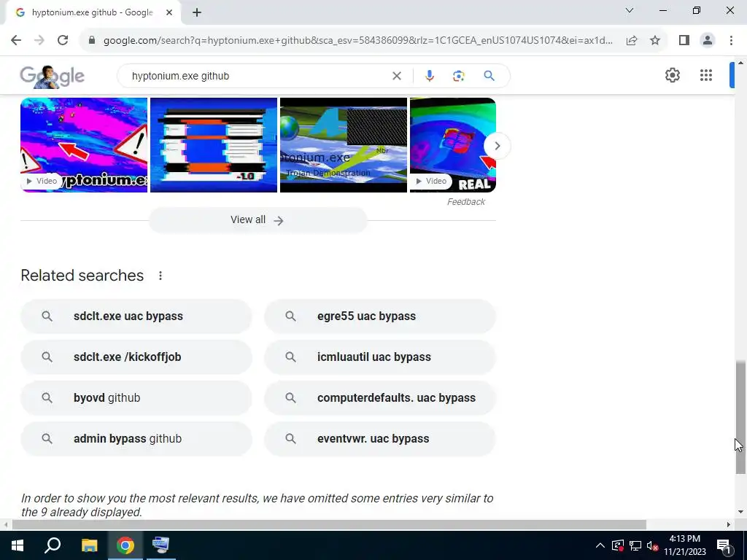Bookmark this tab with the star icon
This screenshot has height=560, width=747.
655,41
